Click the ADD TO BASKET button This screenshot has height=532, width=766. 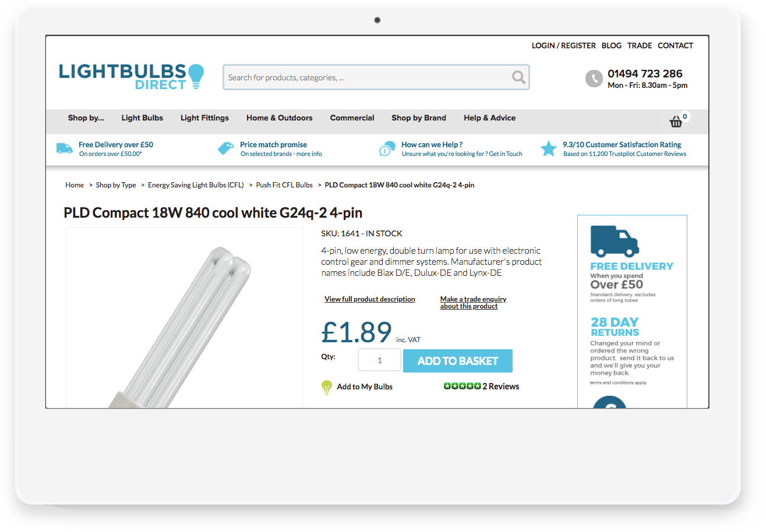[x=458, y=361]
